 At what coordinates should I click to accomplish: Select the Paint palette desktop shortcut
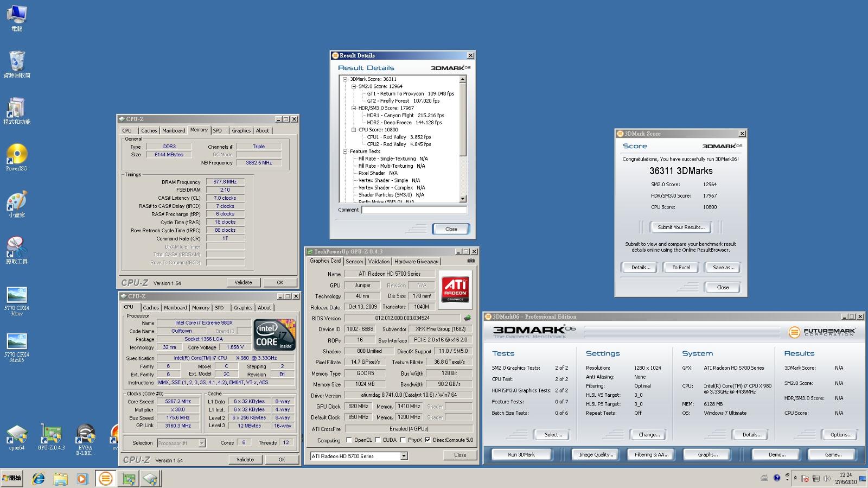click(x=16, y=204)
